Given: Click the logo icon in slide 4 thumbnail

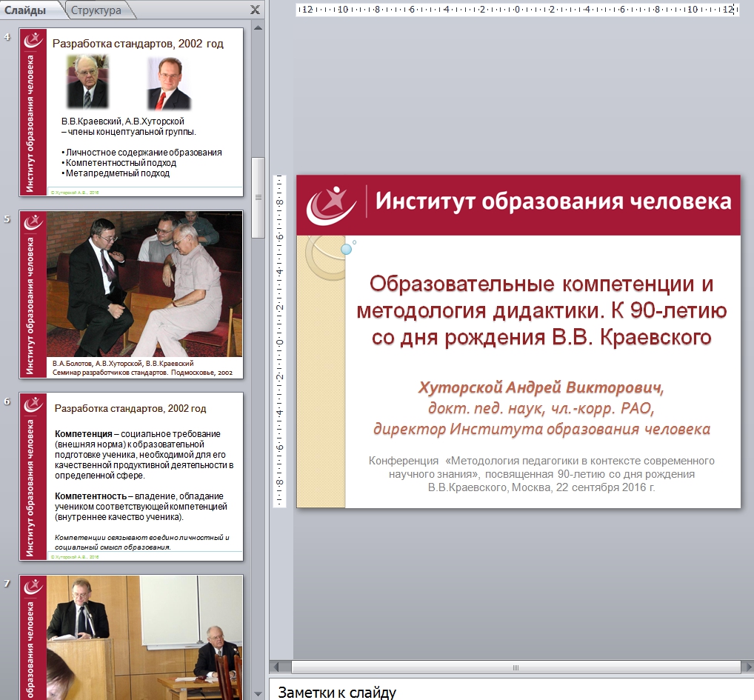Looking at the screenshot, I should coord(33,41).
